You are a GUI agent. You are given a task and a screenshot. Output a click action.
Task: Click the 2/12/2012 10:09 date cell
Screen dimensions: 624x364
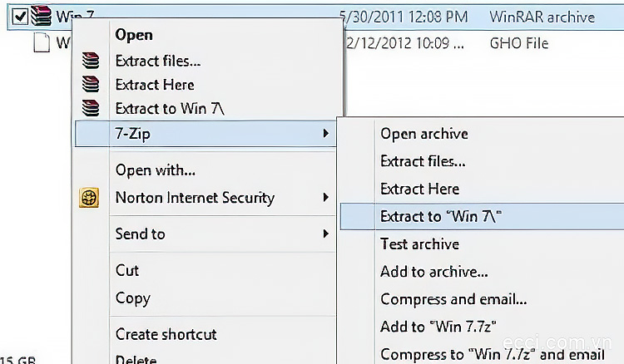tap(404, 43)
